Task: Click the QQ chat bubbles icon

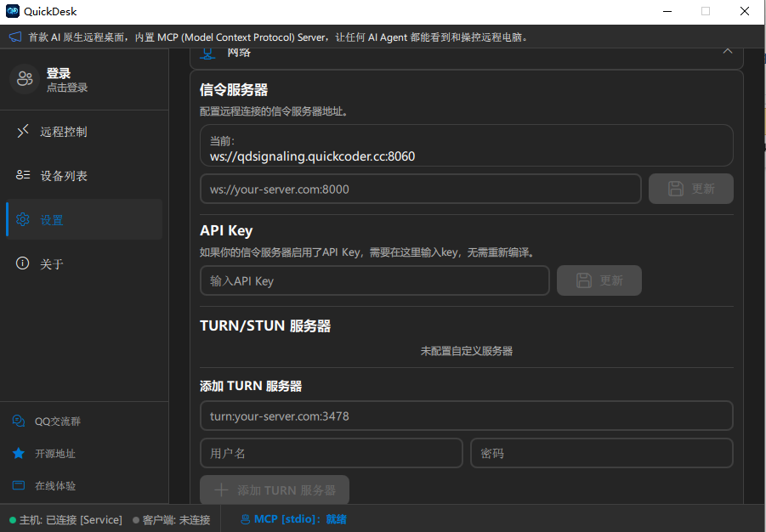Action: [19, 422]
